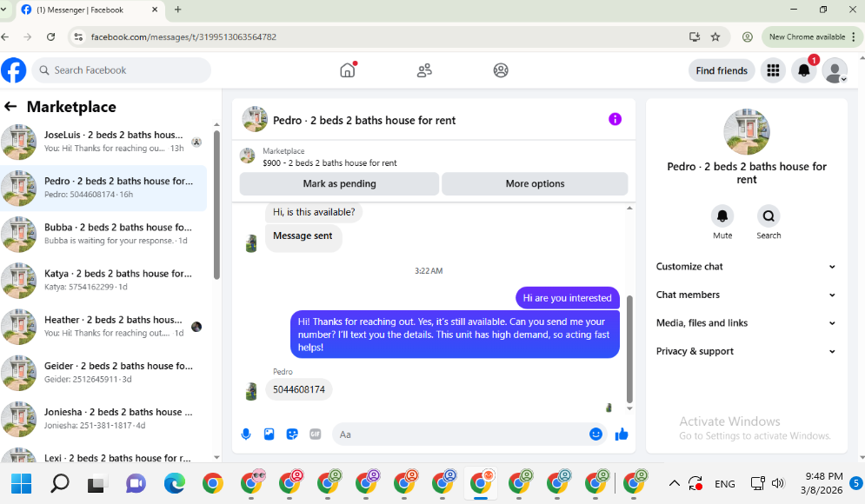The width and height of the screenshot is (865, 504).
Task: Click More options button
Action: tap(536, 183)
